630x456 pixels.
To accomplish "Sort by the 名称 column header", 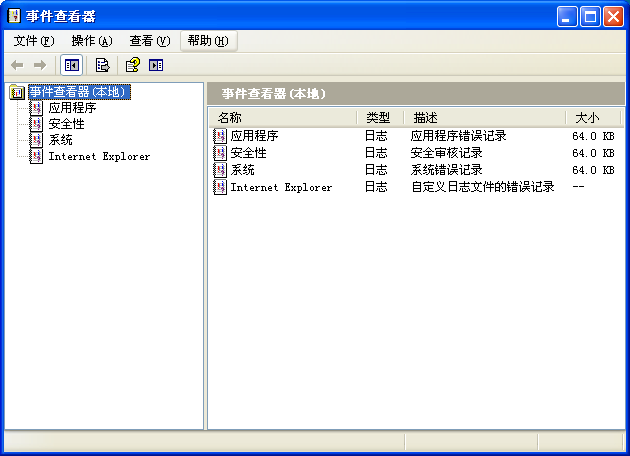I will (283, 118).
